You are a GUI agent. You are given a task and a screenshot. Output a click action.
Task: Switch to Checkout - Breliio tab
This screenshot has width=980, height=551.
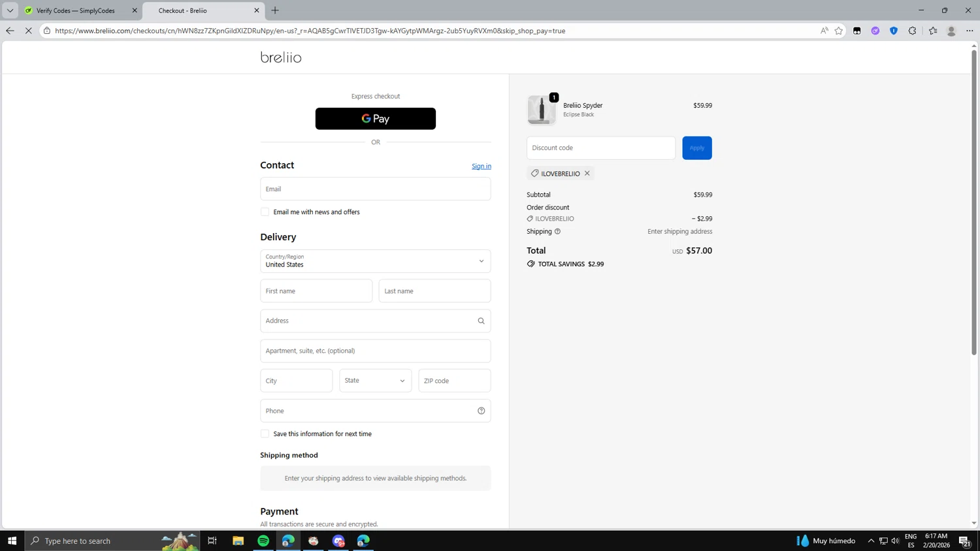(x=203, y=10)
